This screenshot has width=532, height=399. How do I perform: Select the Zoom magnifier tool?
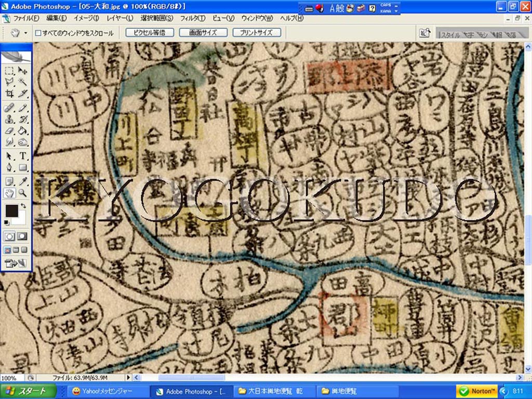(22, 193)
